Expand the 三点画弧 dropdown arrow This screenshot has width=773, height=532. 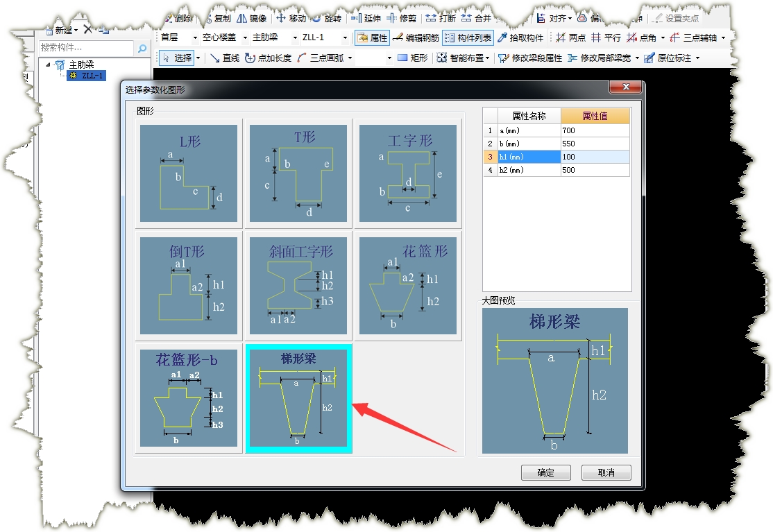[350, 58]
